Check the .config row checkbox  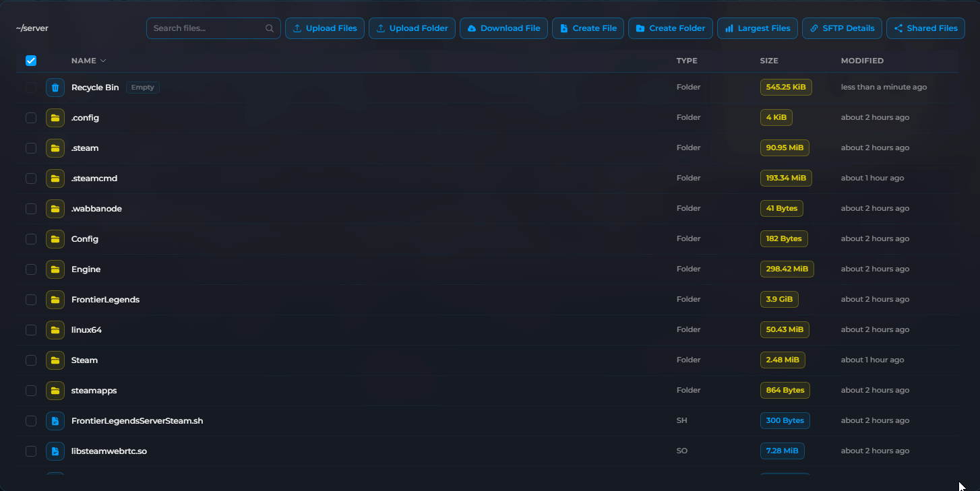coord(31,118)
